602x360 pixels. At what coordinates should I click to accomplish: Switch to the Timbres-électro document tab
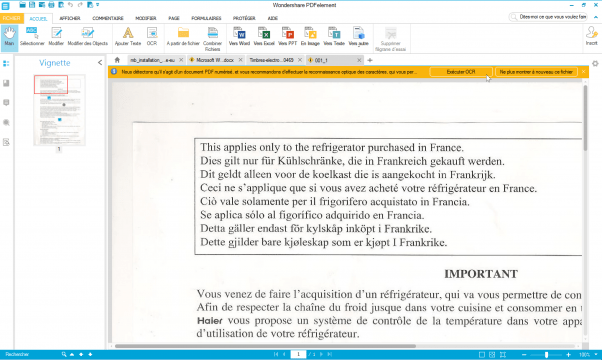click(271, 60)
